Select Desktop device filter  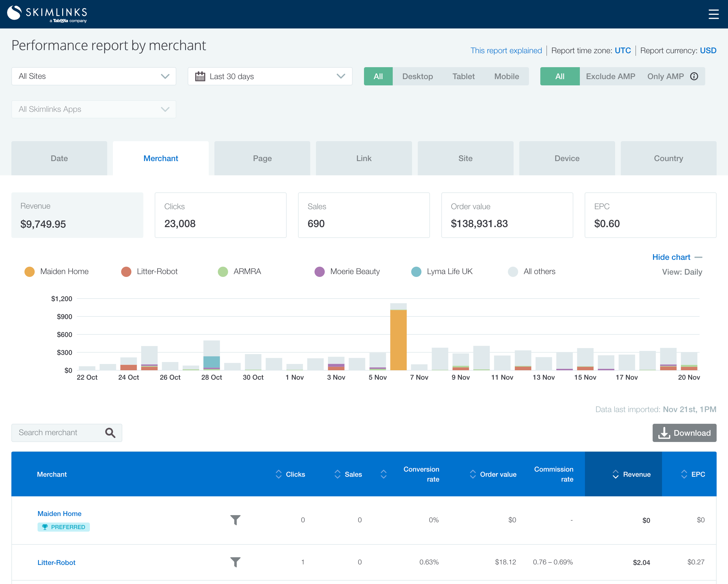pos(417,76)
